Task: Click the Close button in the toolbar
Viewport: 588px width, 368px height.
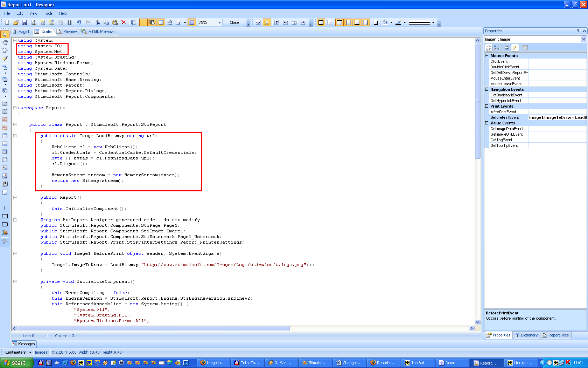Action: [234, 22]
